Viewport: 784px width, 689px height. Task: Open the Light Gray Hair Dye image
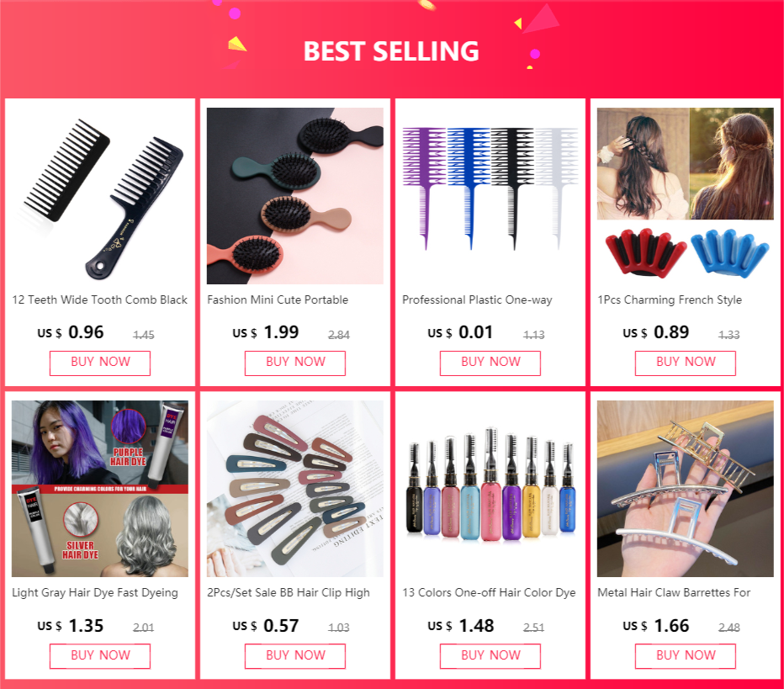100,489
